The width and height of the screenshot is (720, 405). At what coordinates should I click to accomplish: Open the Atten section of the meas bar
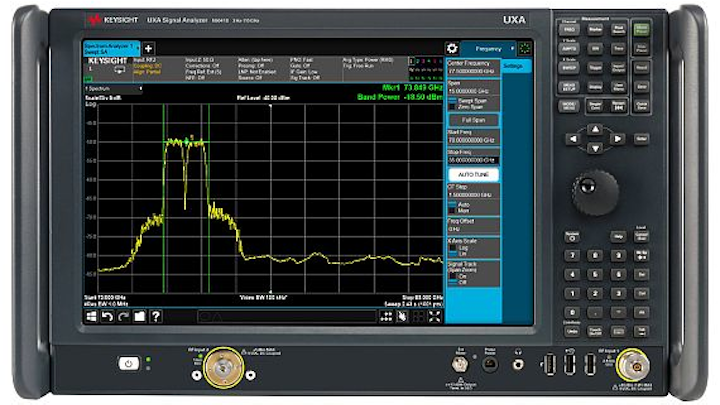click(x=262, y=69)
